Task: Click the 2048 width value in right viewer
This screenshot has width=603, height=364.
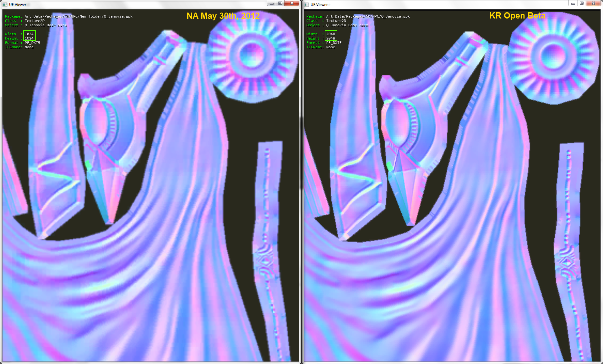Action: [x=330, y=34]
